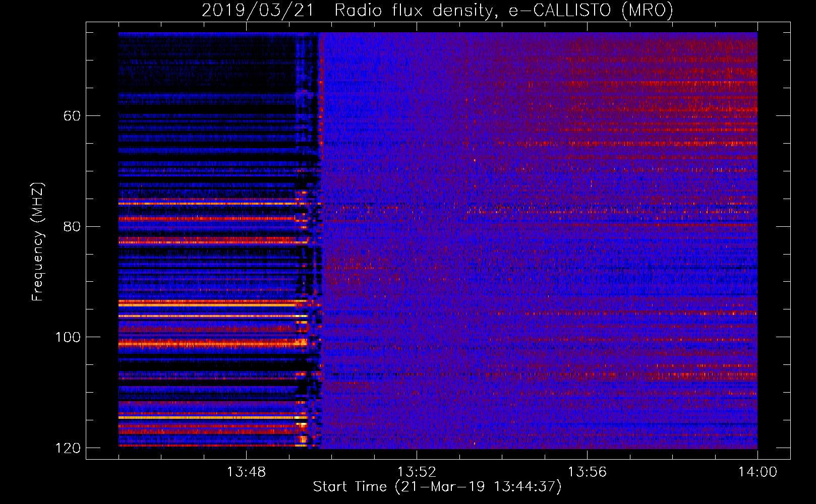Click the plot title "Radio flux density, e-CALLISTO (MRO)"
Image resolution: width=816 pixels, height=504 pixels.
pyautogui.click(x=504, y=10)
